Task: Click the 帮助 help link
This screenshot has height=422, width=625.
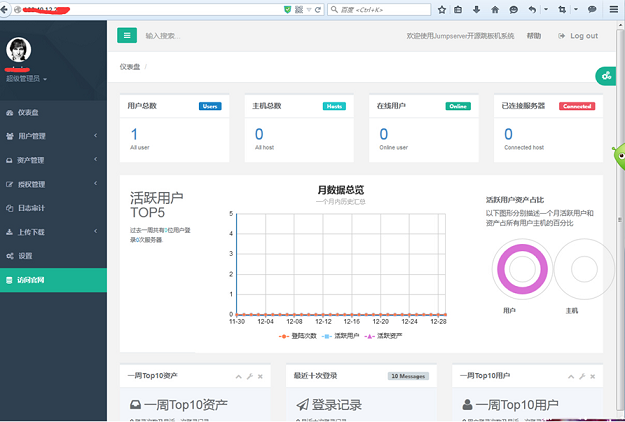Action: coord(534,36)
